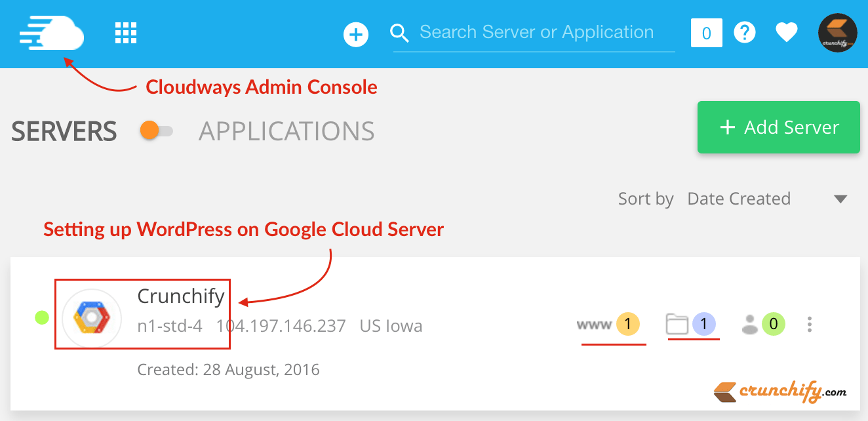The height and width of the screenshot is (421, 868).
Task: Click the heart icon in header
Action: (786, 33)
